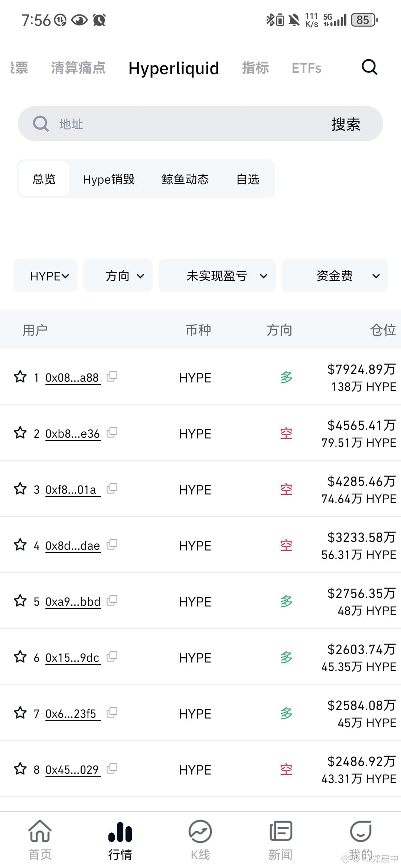Select the 总览 overview sub-tab
401x868 pixels.
[x=44, y=179]
